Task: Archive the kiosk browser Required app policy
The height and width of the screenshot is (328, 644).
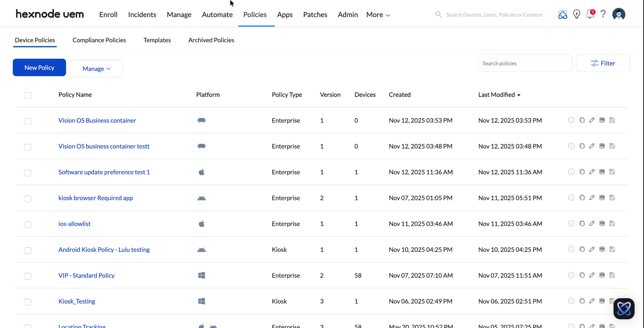Action: click(x=602, y=198)
